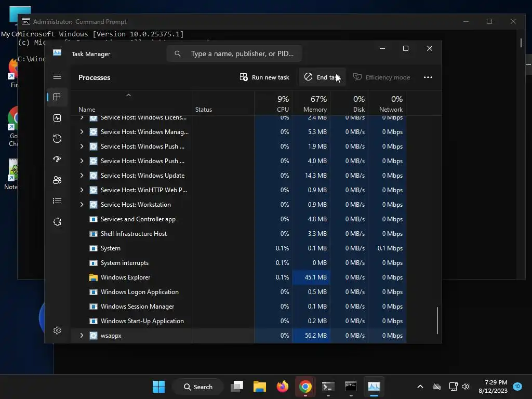Expand Service Host: WinHTTP Web P... row
This screenshot has height=399, width=532.
click(82, 190)
